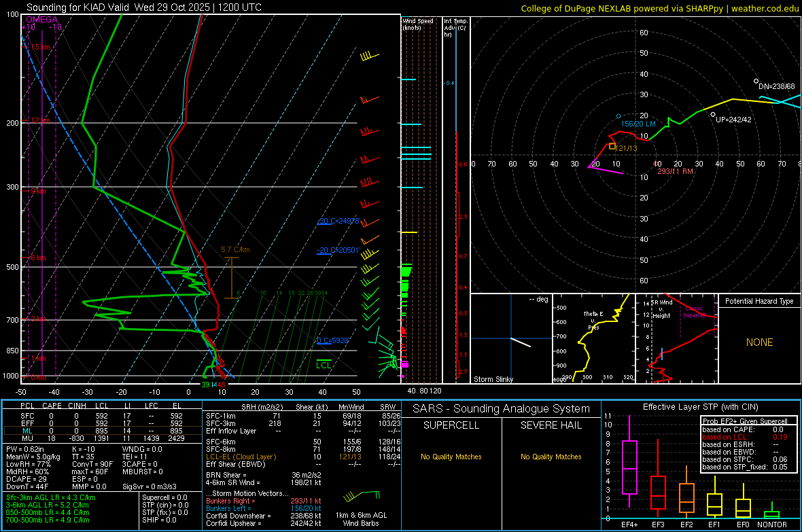
Task: Click '700-500mb LR = 4.9 C/km'
Action: coord(48,520)
